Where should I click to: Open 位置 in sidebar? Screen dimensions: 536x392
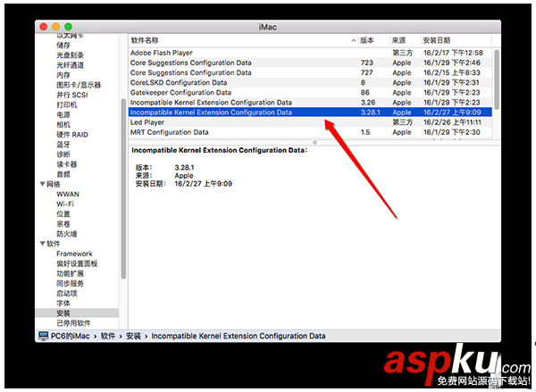[x=63, y=213]
